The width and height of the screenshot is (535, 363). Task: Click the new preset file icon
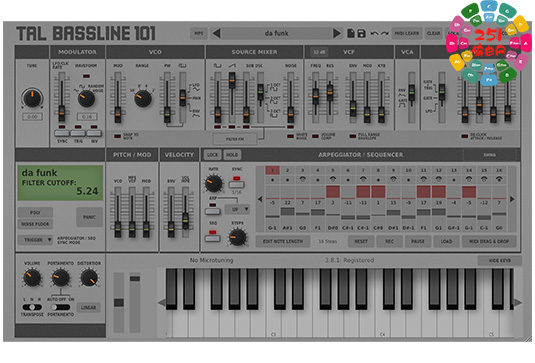[x=351, y=33]
